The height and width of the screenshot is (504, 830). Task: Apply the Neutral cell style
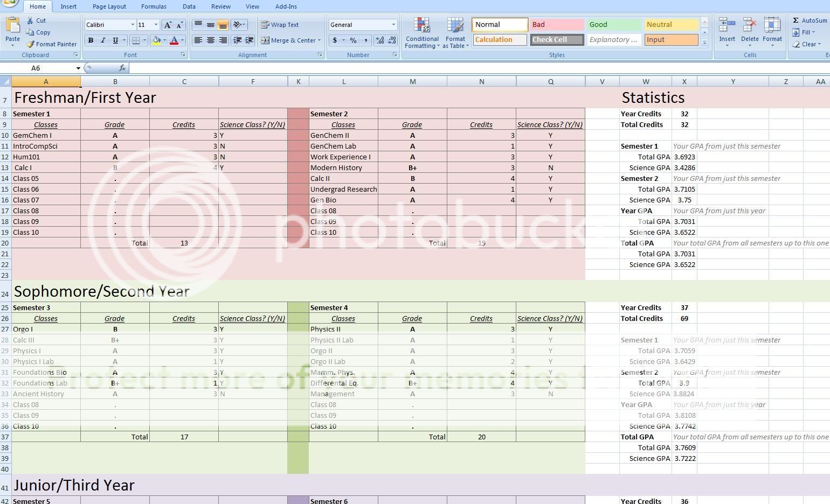click(672, 25)
